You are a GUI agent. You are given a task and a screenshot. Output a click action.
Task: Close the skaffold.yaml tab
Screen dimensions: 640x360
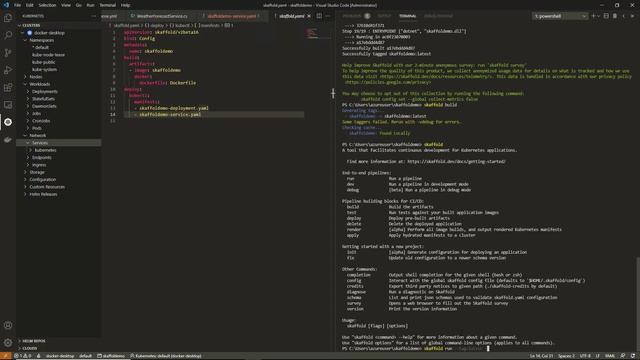[309, 16]
